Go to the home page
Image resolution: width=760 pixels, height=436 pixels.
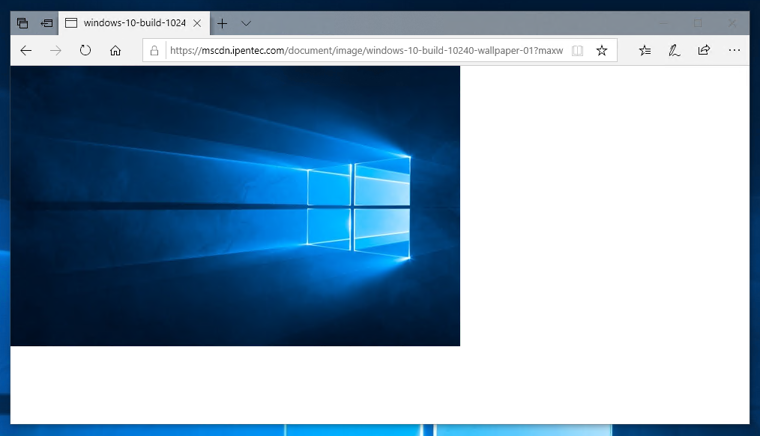(x=115, y=50)
